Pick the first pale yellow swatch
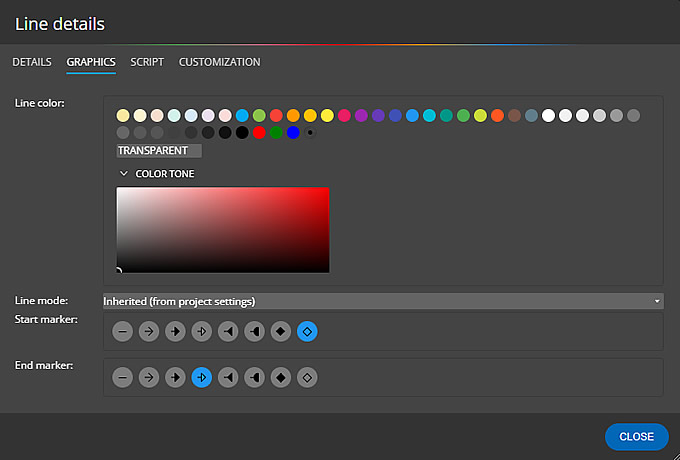 coord(123,116)
